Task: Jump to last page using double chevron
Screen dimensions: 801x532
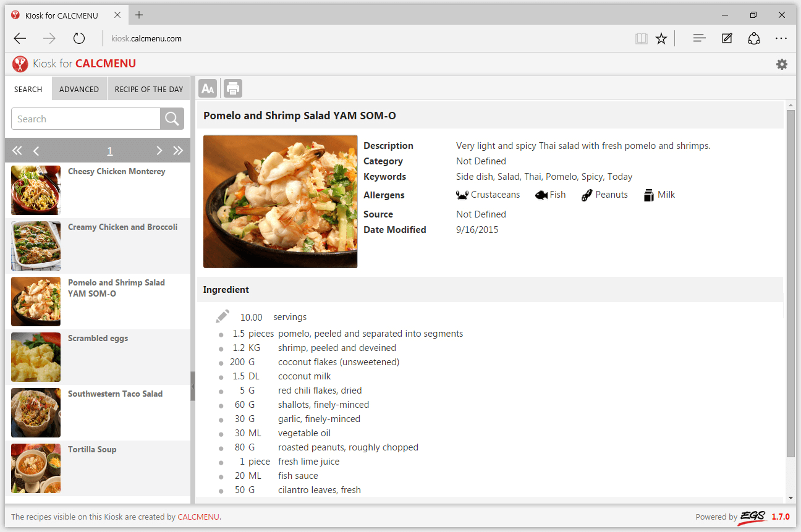Action: pyautogui.click(x=178, y=150)
